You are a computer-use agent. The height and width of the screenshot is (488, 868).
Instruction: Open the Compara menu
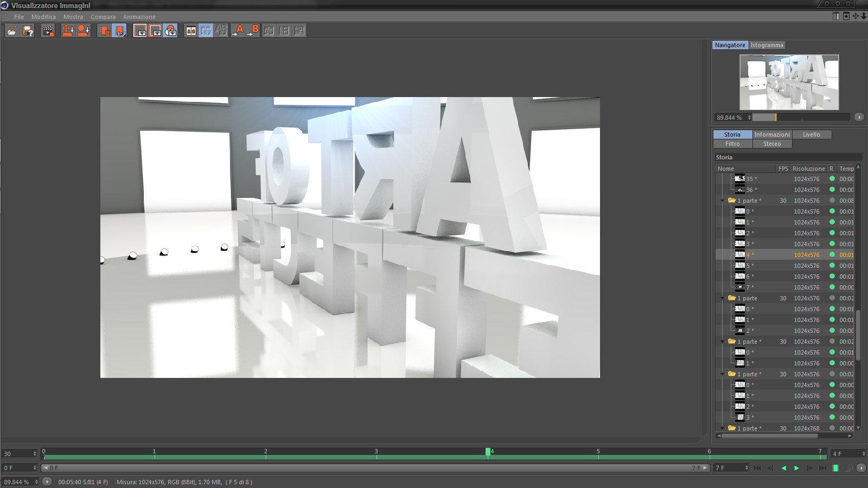pyautogui.click(x=103, y=17)
